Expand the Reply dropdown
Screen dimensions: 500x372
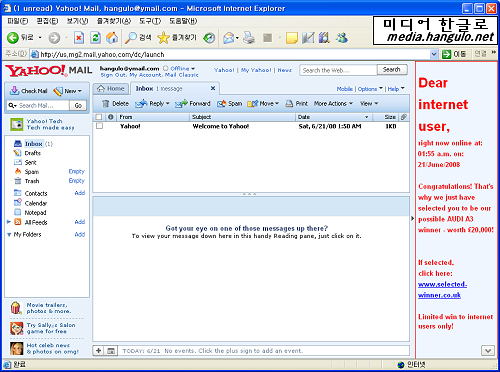[x=168, y=104]
